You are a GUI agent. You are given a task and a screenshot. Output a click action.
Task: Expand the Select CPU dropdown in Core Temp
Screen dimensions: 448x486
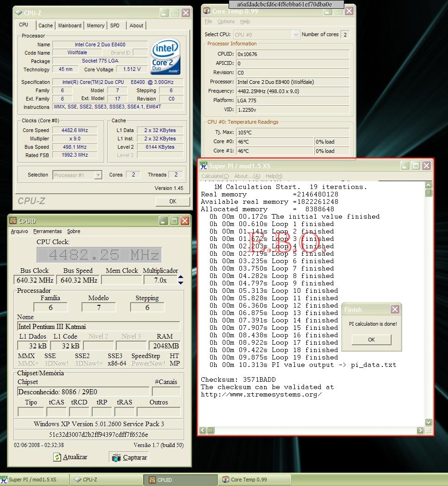click(296, 34)
